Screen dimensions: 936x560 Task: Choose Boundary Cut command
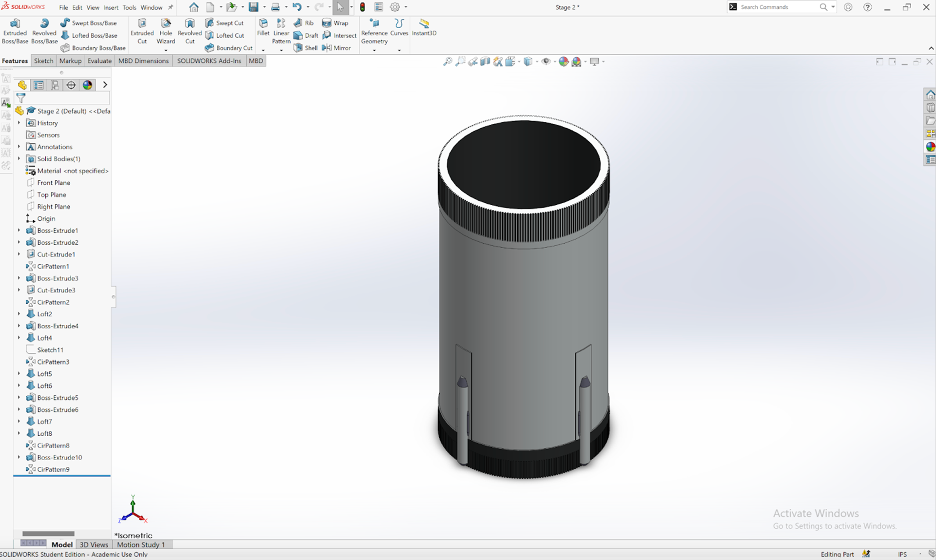(x=229, y=48)
